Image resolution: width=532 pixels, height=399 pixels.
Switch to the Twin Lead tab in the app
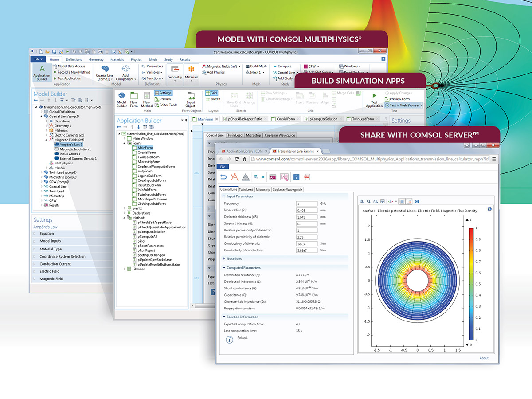coord(246,189)
